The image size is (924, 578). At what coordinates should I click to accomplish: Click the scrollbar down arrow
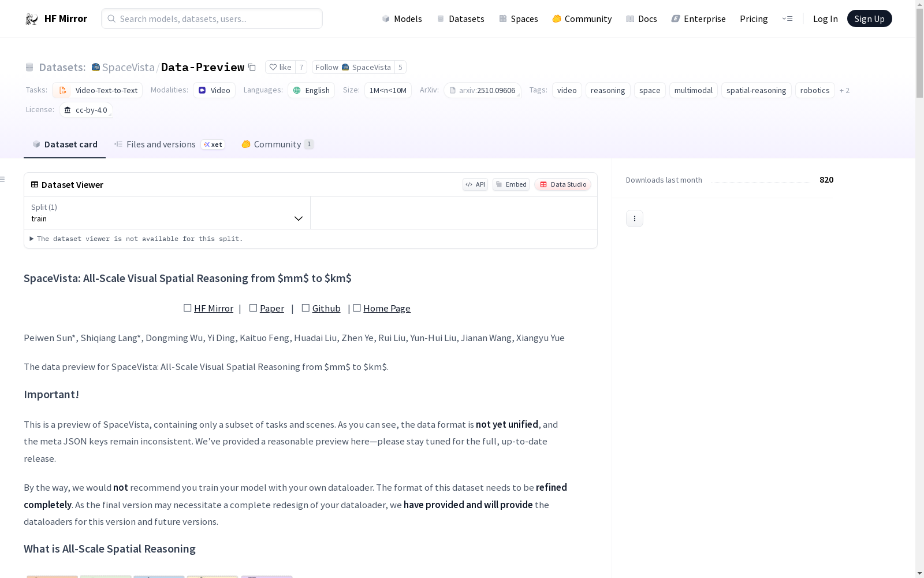[919, 573]
